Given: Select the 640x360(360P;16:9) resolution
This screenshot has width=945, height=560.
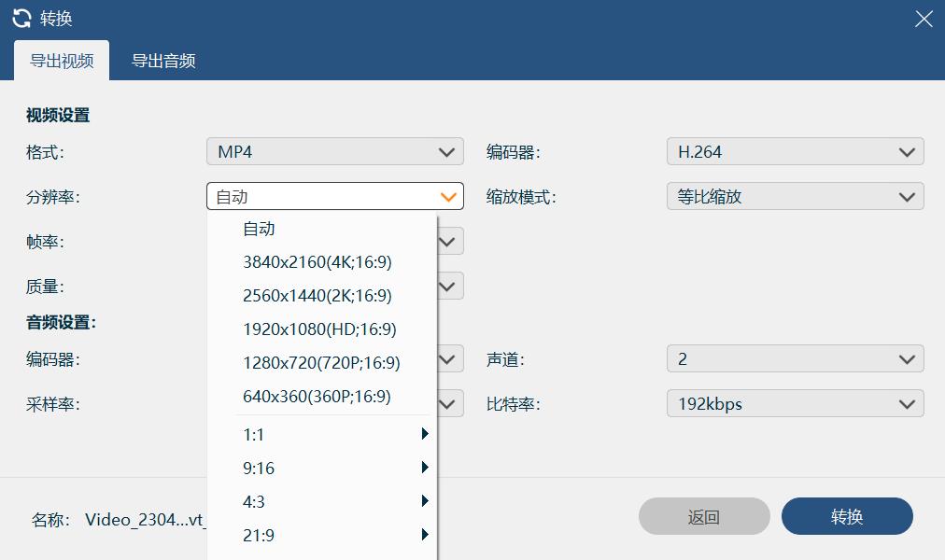Looking at the screenshot, I should (x=317, y=396).
